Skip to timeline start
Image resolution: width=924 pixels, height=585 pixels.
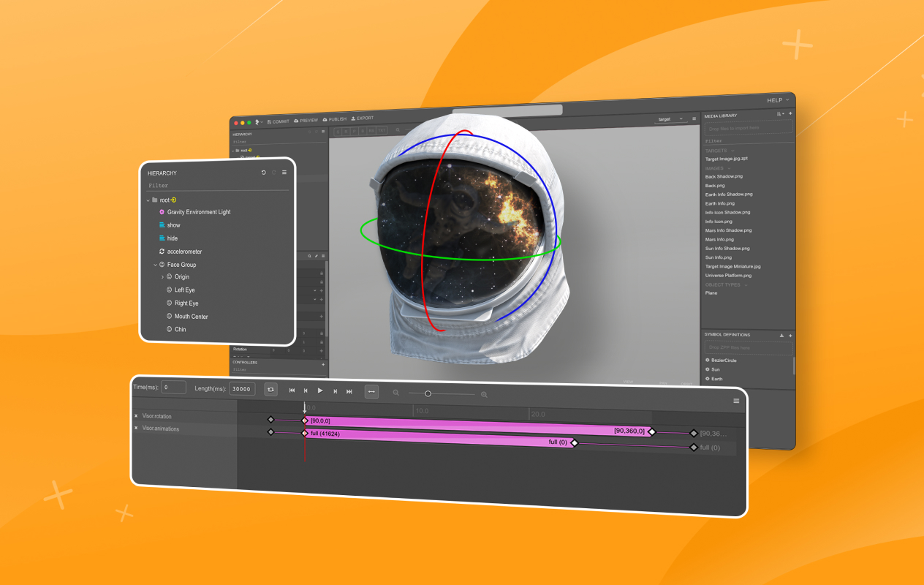(x=292, y=391)
